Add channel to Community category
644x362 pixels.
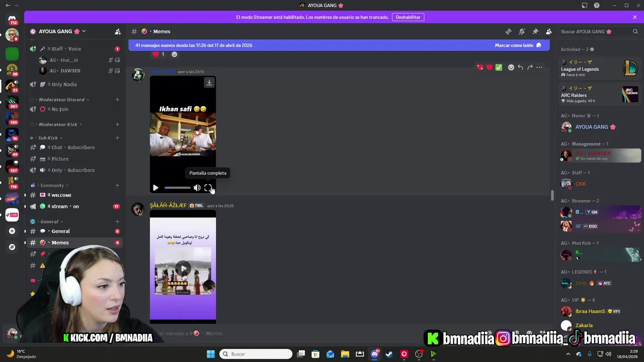(117, 186)
